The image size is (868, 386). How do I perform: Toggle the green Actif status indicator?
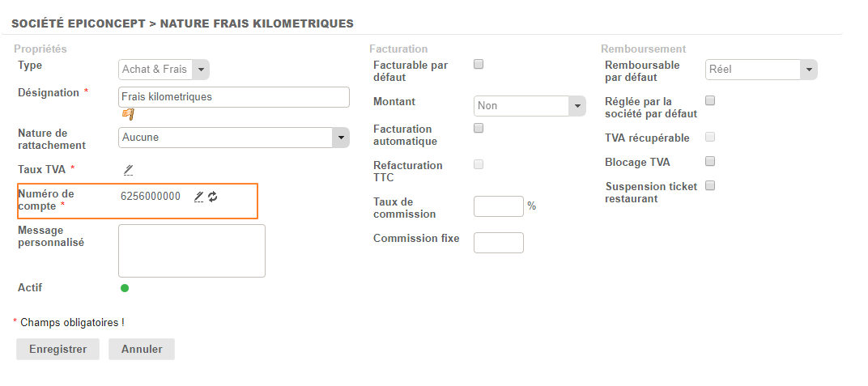125,288
